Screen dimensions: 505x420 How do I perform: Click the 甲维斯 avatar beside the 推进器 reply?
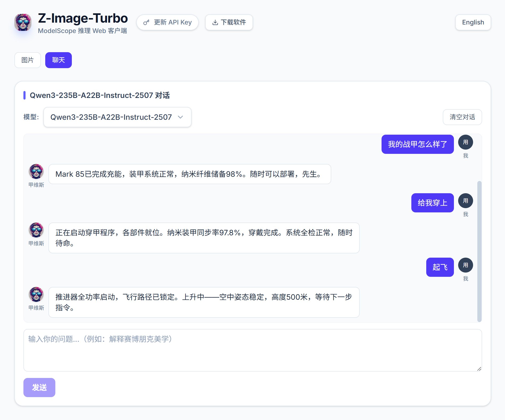point(36,294)
